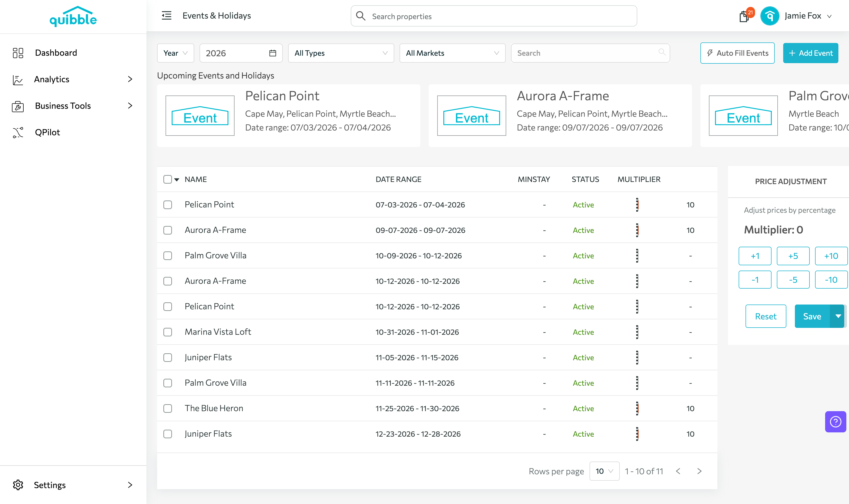
Task: Click the +10 multiplier button
Action: click(x=831, y=256)
